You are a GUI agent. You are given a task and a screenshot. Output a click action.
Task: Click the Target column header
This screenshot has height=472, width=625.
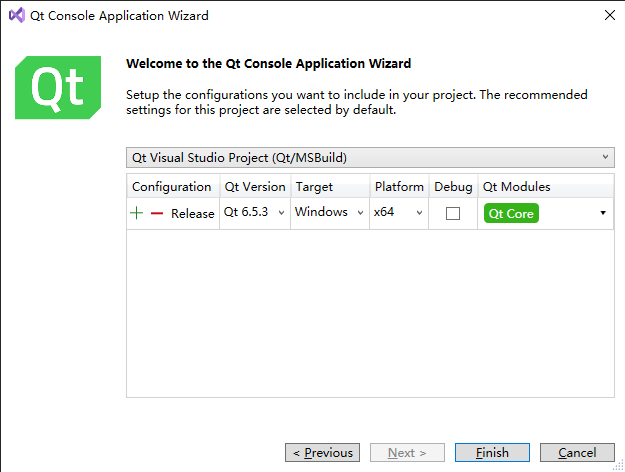(x=330, y=186)
